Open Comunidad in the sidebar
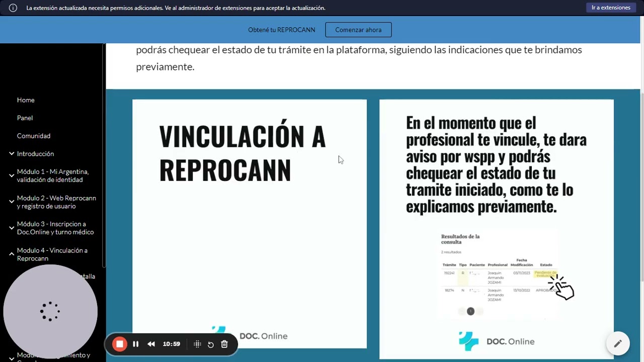This screenshot has width=644, height=362. 34,136
